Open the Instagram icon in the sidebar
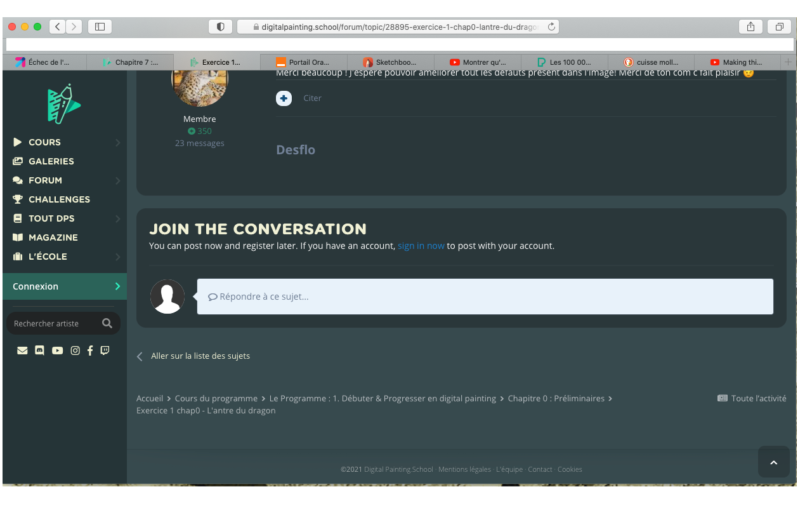812x508 pixels. (75, 351)
